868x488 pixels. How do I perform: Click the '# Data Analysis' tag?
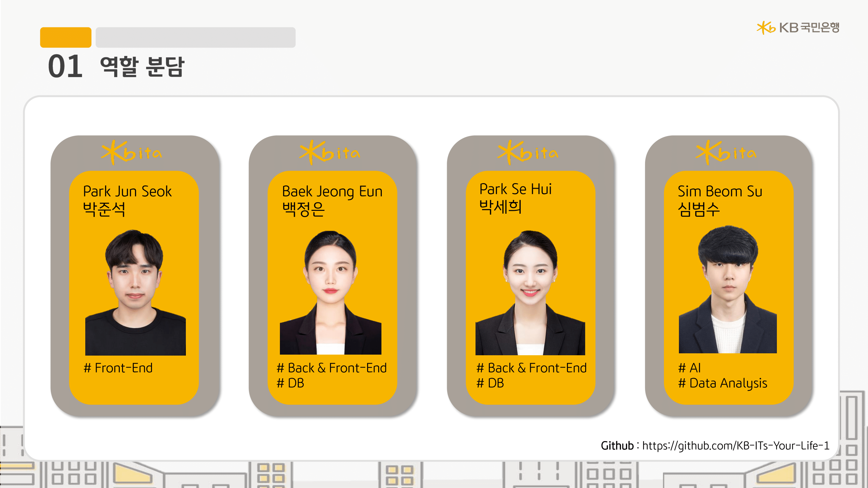coord(723,383)
